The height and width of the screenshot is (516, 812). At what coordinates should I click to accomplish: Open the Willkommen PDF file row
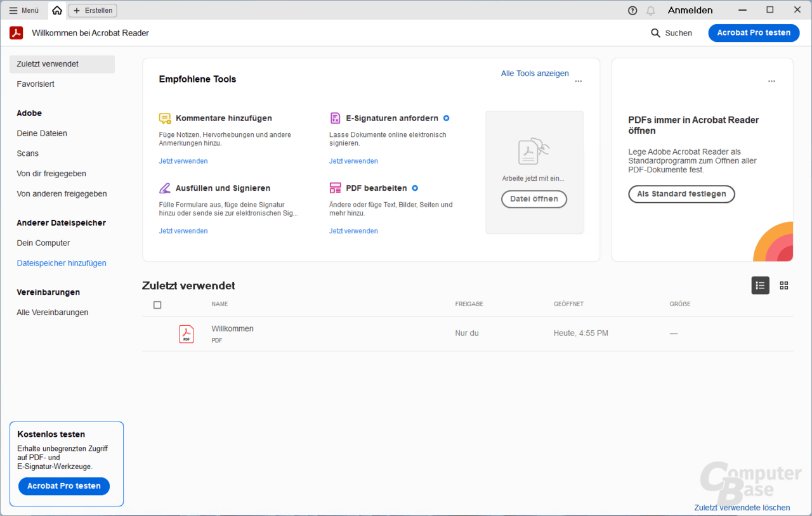tap(232, 333)
